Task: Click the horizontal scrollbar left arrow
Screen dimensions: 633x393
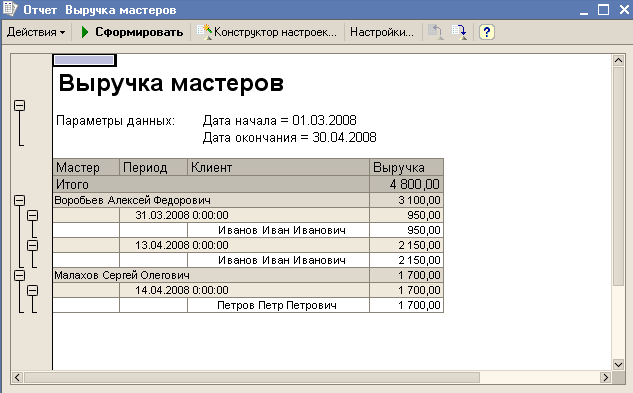Action: click(17, 378)
